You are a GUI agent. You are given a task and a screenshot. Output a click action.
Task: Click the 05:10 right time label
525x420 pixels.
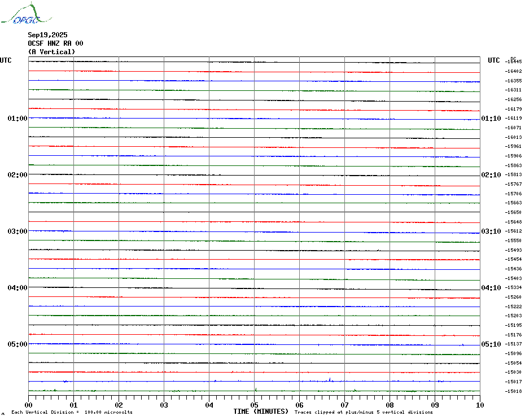pyautogui.click(x=491, y=344)
